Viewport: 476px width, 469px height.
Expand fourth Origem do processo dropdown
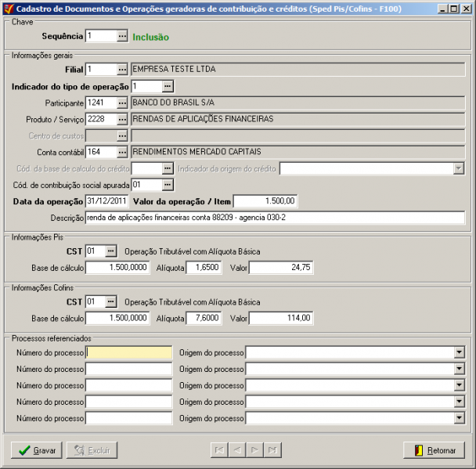pos(460,402)
